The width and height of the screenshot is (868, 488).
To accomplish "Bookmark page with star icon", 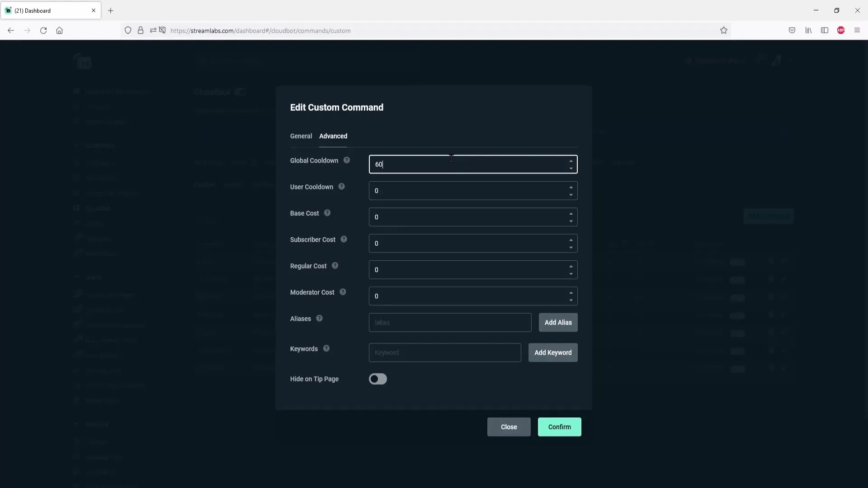I will coord(724,30).
